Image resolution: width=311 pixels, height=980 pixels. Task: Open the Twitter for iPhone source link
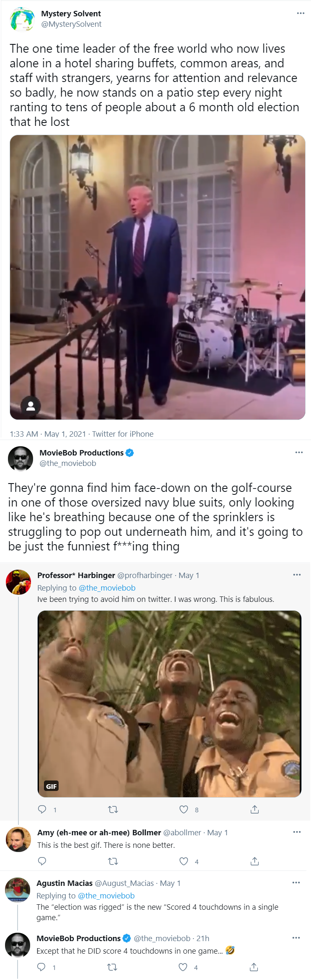pyautogui.click(x=123, y=434)
